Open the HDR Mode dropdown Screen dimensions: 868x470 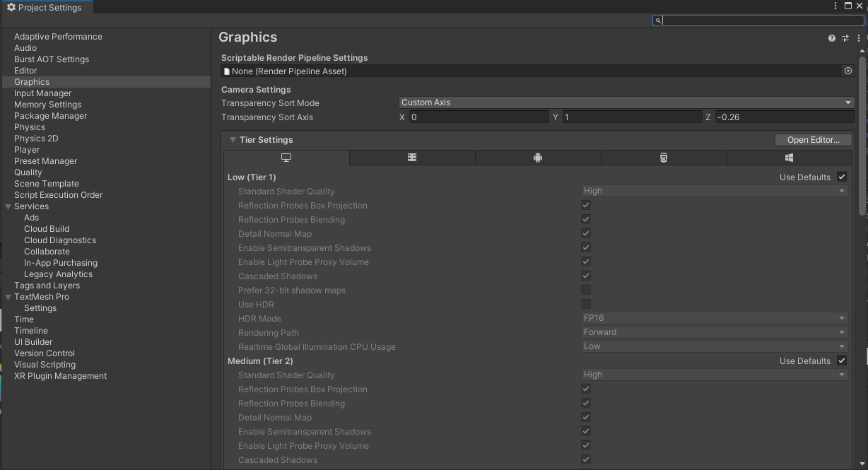coord(714,318)
